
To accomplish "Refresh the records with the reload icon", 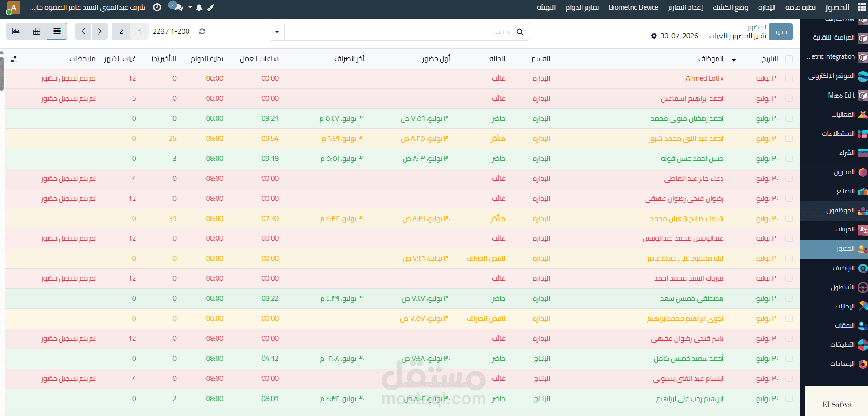I will point(202,31).
